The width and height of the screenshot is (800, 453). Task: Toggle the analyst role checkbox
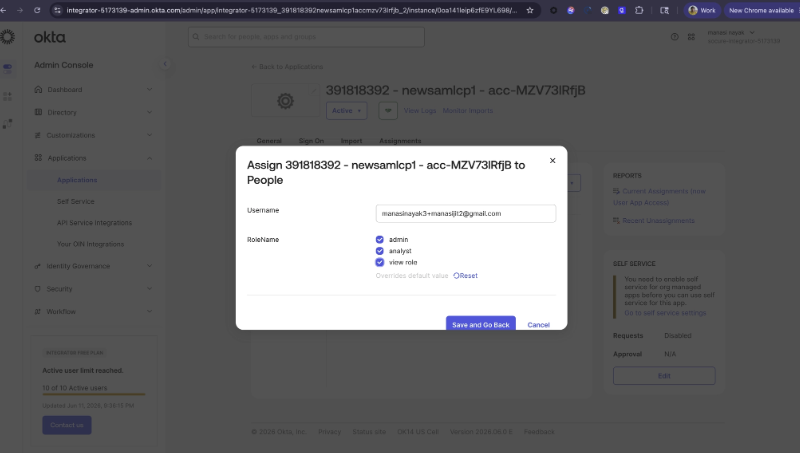[380, 250]
